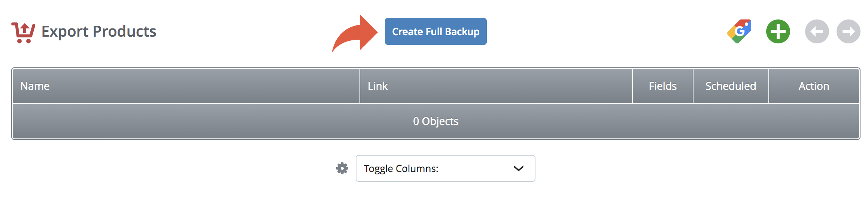Viewport: 868px width, 211px height.
Task: Open the Toggle Columns dropdown
Action: pos(445,168)
